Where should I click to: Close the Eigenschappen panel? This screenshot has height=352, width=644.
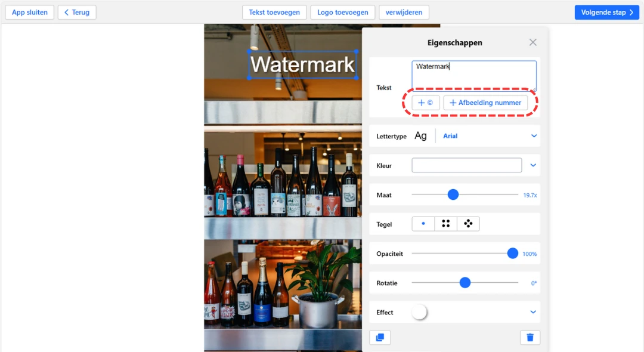[532, 42]
